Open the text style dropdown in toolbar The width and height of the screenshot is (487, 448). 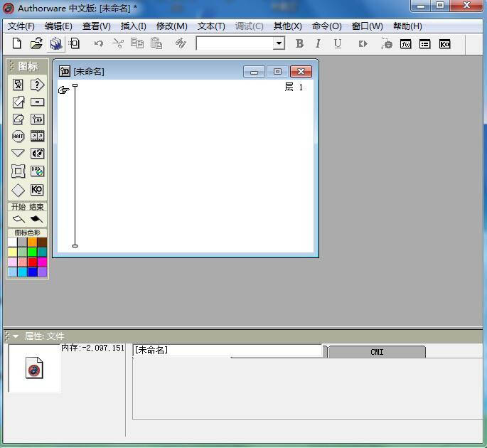279,44
